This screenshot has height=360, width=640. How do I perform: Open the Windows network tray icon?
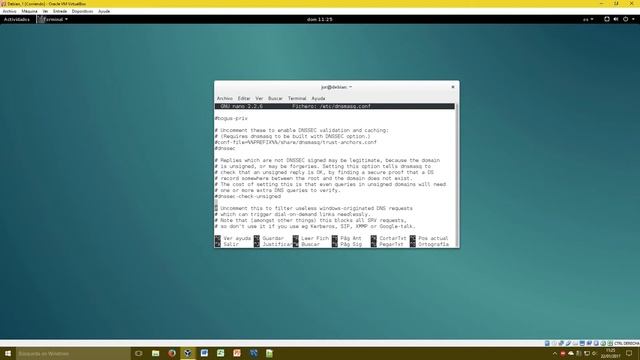coord(587,353)
